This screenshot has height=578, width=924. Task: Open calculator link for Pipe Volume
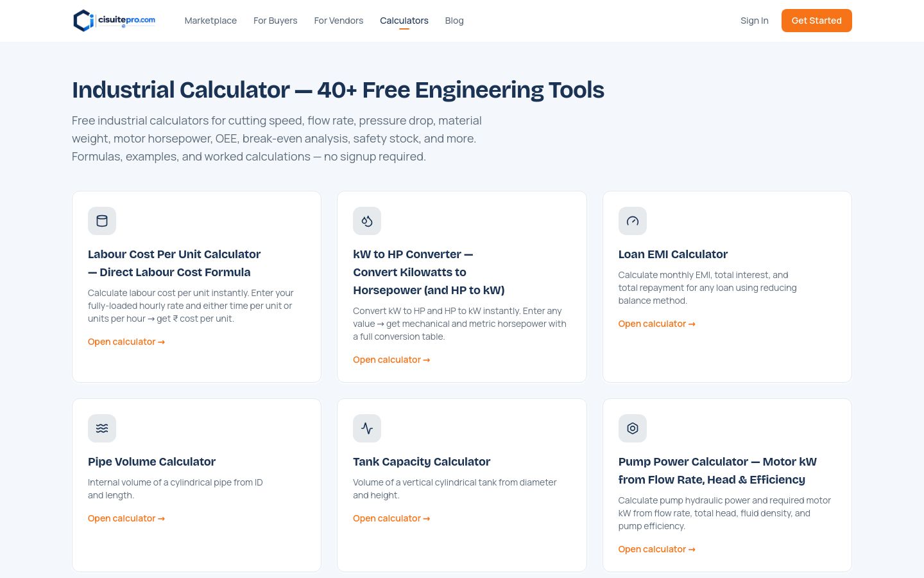pyautogui.click(x=126, y=518)
